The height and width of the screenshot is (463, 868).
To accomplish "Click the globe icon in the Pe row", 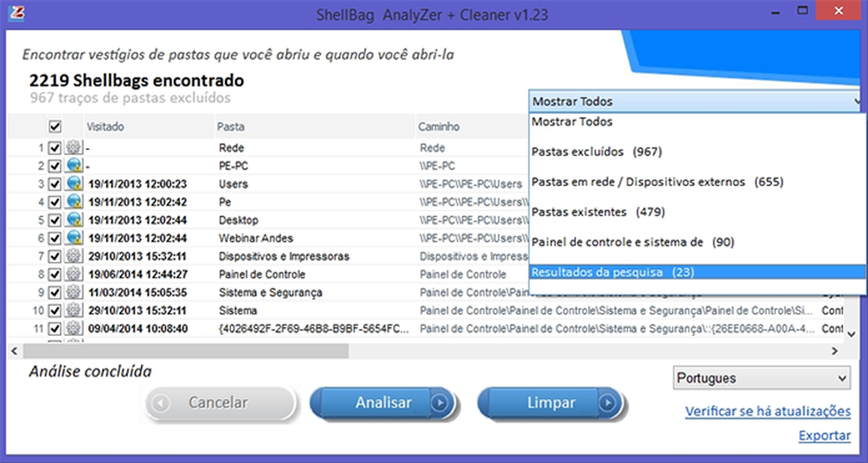I will pos(73,202).
